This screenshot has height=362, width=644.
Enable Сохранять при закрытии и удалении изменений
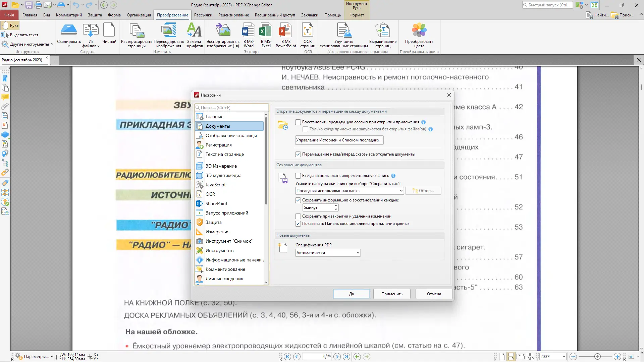point(298,216)
